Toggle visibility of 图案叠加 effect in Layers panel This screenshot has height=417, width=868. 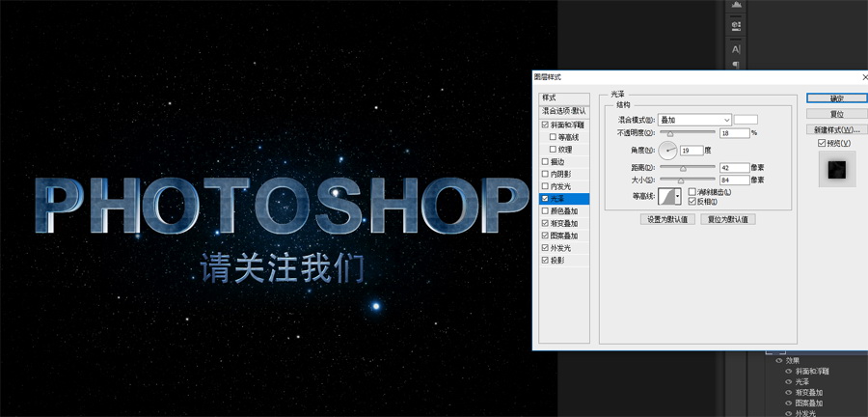tap(788, 403)
